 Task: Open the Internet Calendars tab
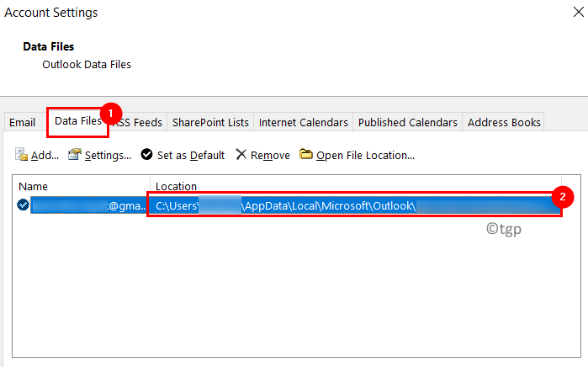304,122
